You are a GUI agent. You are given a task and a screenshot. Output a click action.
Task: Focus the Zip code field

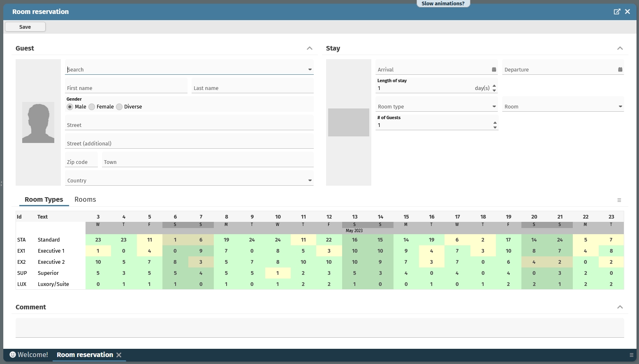[81, 159]
